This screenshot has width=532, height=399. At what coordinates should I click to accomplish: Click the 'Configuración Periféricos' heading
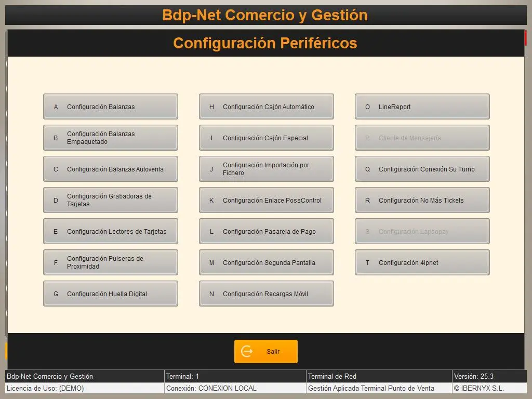pyautogui.click(x=265, y=43)
